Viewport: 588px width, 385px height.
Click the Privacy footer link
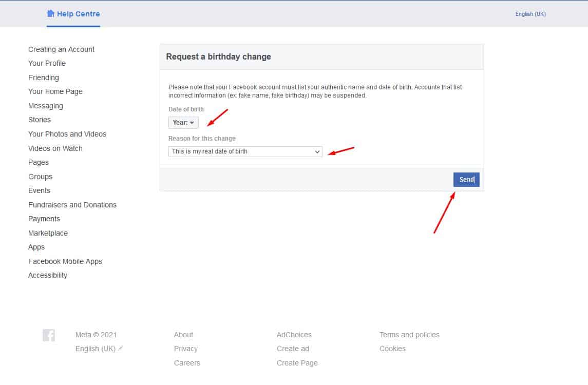coord(185,349)
